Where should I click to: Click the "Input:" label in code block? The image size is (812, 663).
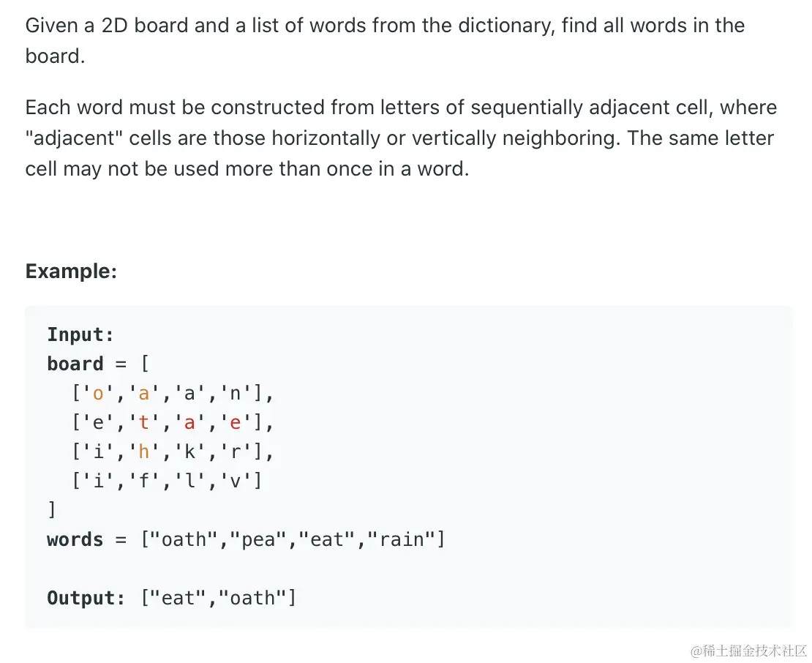(x=80, y=335)
